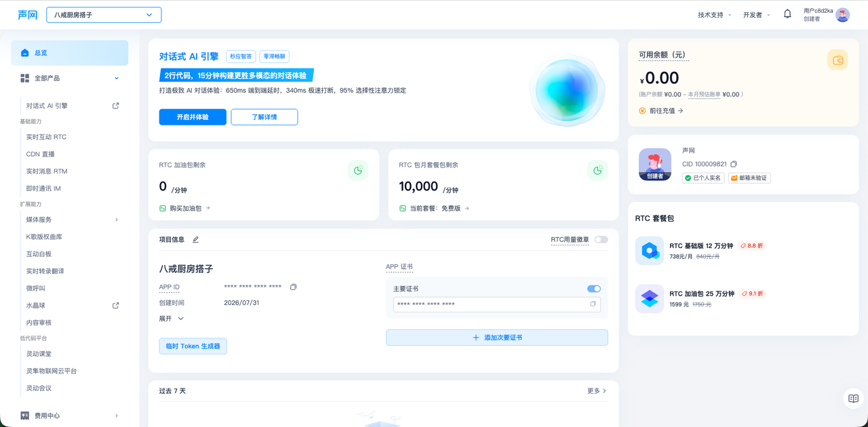
Task: Click the 创建者 profile image
Action: 655,165
